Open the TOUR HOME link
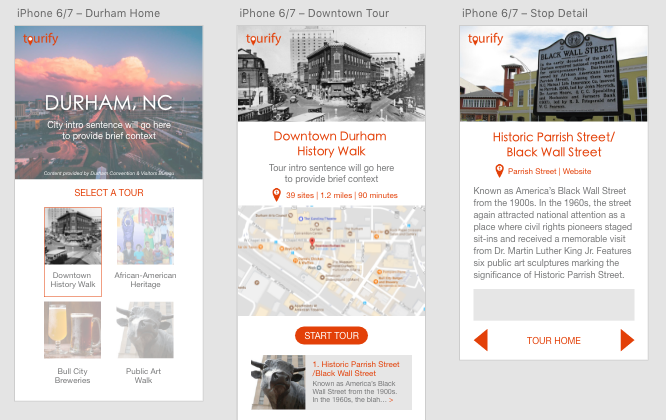The image size is (666, 420). click(x=553, y=341)
